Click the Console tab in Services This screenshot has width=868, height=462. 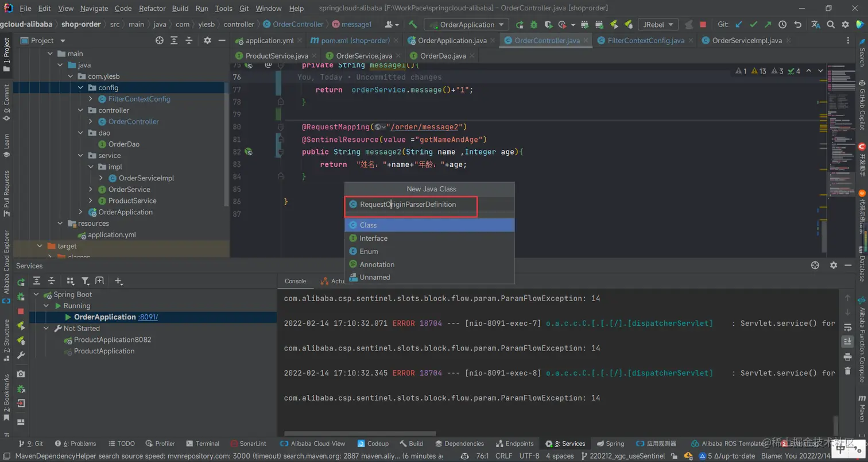pos(296,281)
